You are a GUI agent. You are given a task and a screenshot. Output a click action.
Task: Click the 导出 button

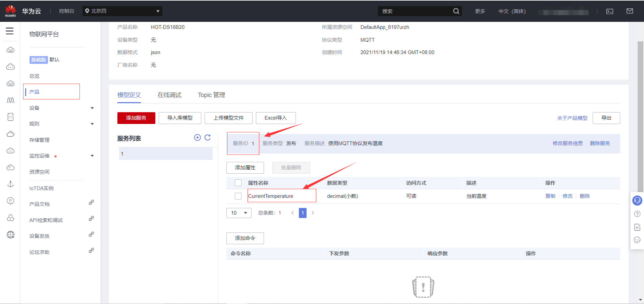coord(606,118)
